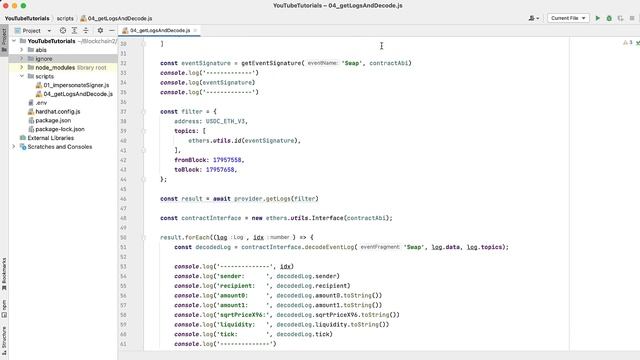Viewport: 640px width, 360px height.
Task: Expand the node_modules folder
Action: pos(22,67)
